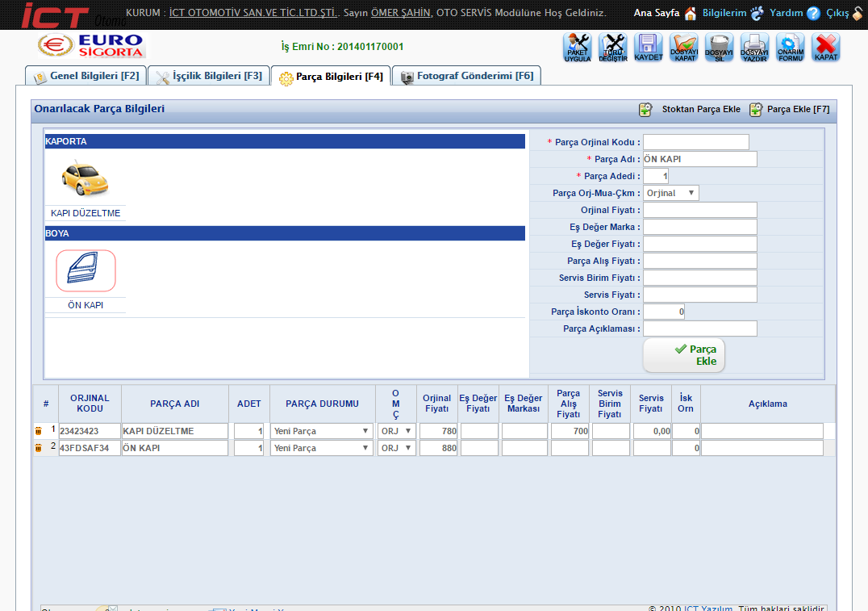
Task: Open the Parça Orj-Mua-Çkm dropdown
Action: (x=670, y=193)
